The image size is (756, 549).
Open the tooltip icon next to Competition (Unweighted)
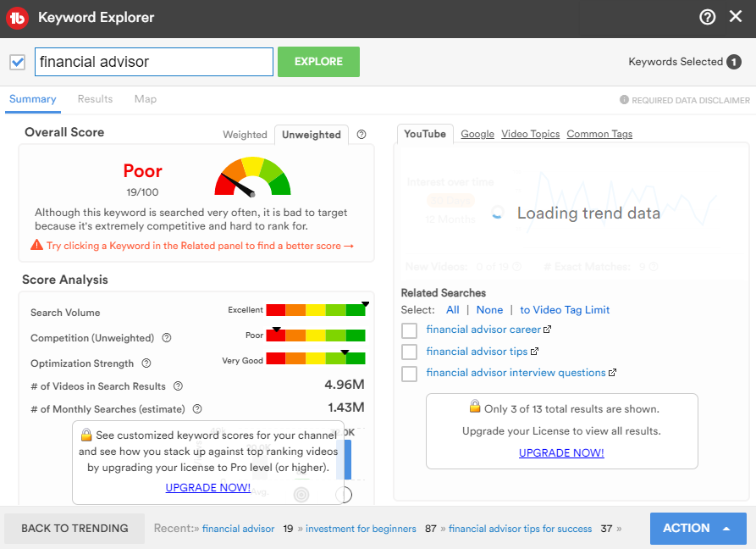[167, 337]
